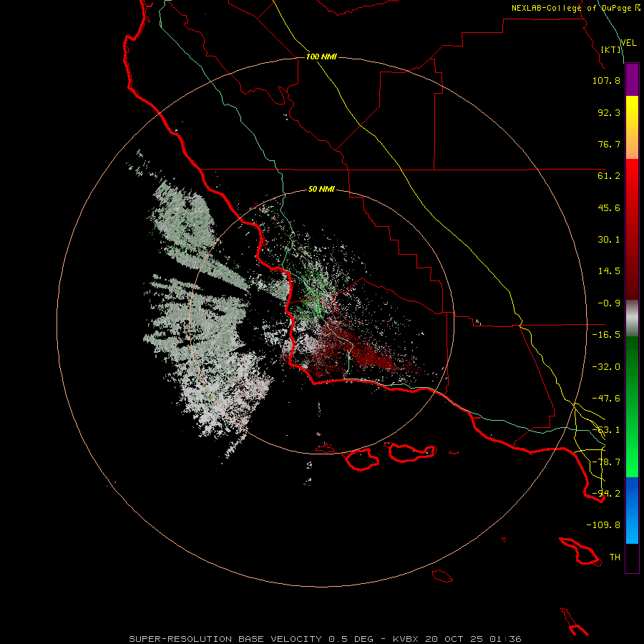Click the 14.5 value on the velocity scale
Screen dimensions: 644x644
[609, 271]
